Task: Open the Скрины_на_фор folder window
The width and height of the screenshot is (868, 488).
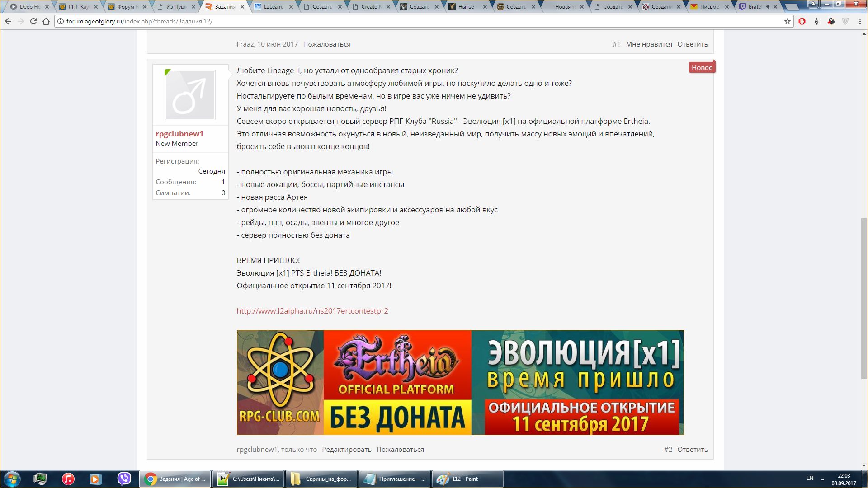Action: tap(322, 479)
